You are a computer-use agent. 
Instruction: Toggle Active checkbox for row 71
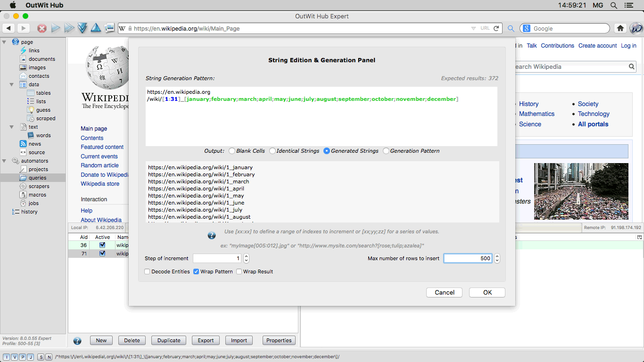(102, 254)
